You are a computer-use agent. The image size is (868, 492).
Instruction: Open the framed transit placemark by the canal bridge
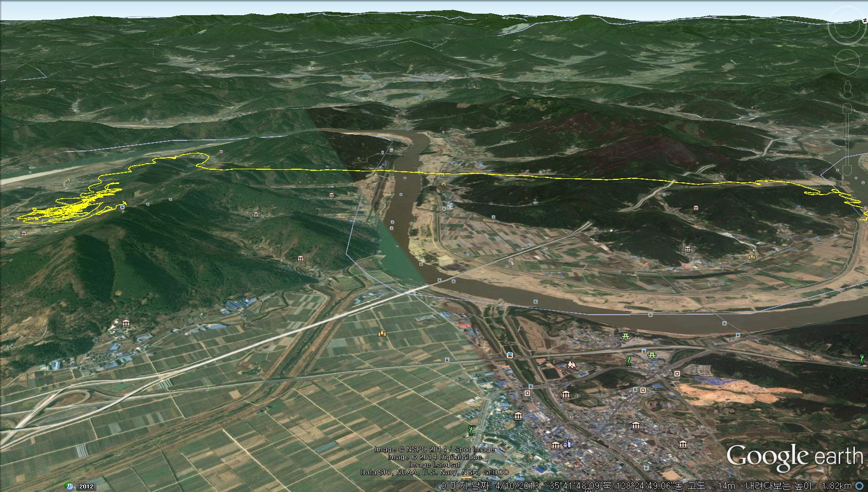click(509, 355)
